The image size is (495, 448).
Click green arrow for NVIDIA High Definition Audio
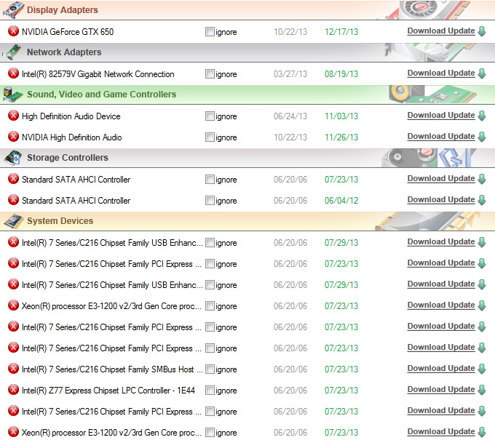point(482,137)
